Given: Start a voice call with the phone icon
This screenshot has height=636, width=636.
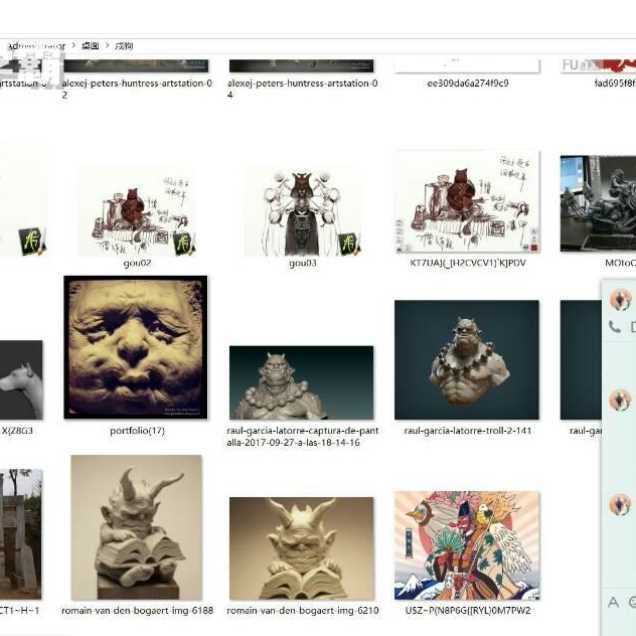Looking at the screenshot, I should click(615, 327).
